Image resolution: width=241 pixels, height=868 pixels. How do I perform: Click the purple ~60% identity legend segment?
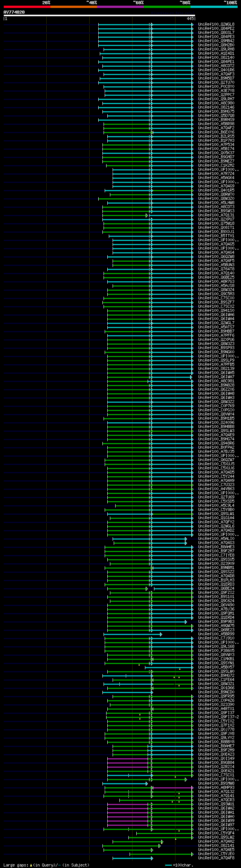(120, 7)
